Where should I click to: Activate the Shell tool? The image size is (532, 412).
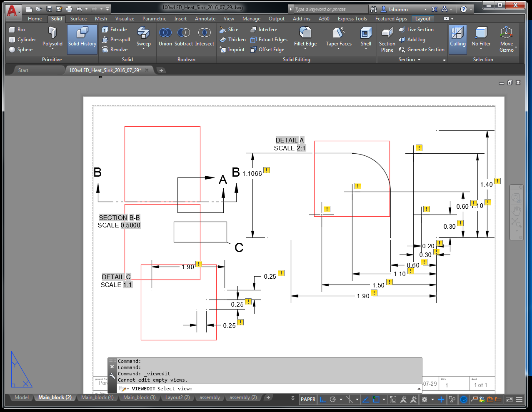(366, 37)
